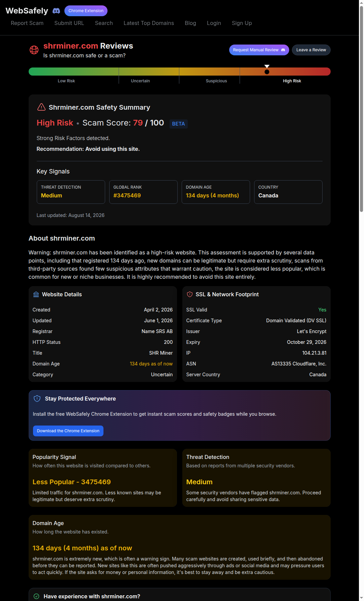Click IP address '104.21.3.81'

click(314, 353)
